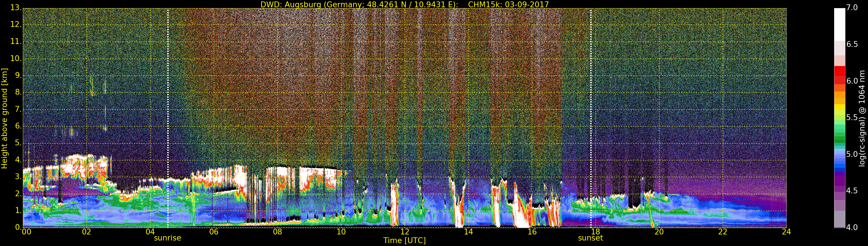Click the time-axis tick label '06'
This screenshot has width=868, height=246.
[x=214, y=232]
